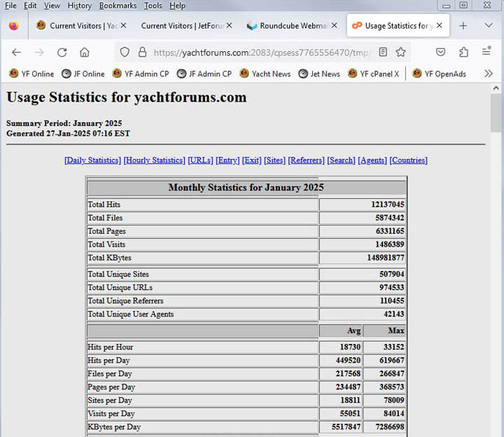Image resolution: width=504 pixels, height=437 pixels.
Task: Open the Sites link
Action: (x=274, y=160)
